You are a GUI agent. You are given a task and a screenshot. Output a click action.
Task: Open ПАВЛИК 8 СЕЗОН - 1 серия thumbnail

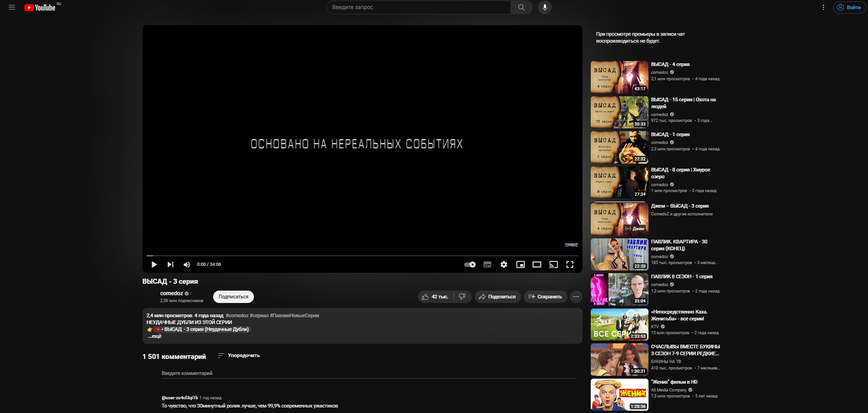click(x=619, y=289)
